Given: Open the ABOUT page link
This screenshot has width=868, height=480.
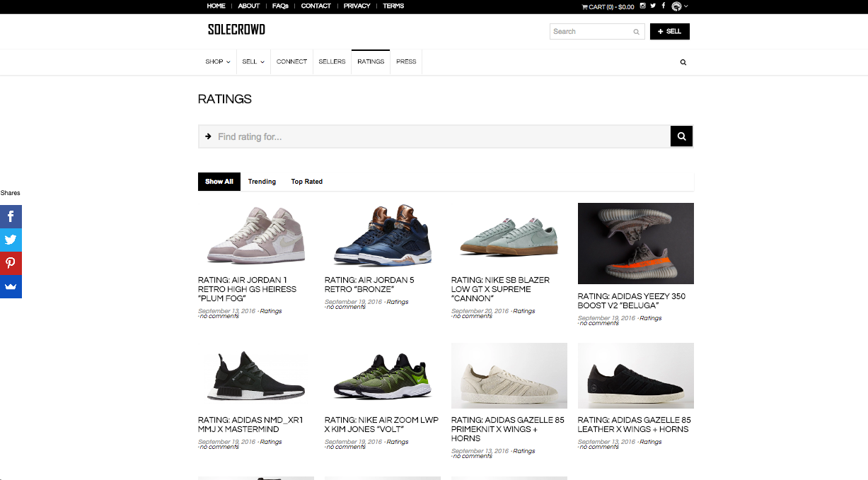Looking at the screenshot, I should pyautogui.click(x=249, y=6).
